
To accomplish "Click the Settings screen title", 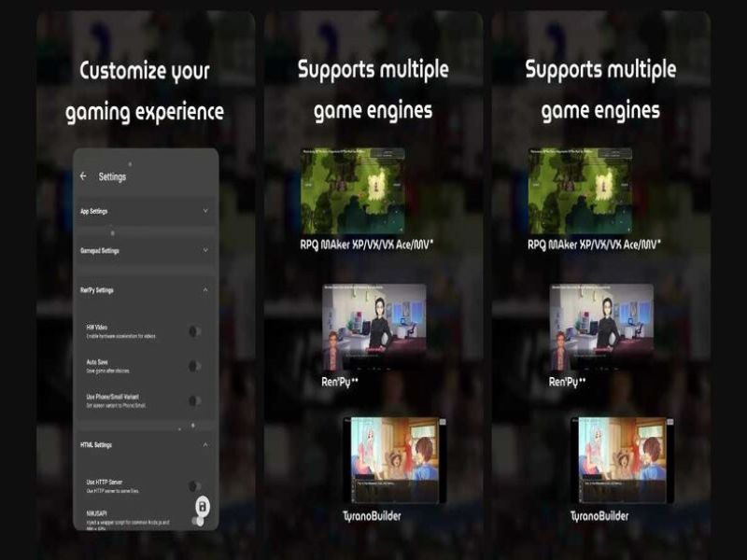I will 112,176.
